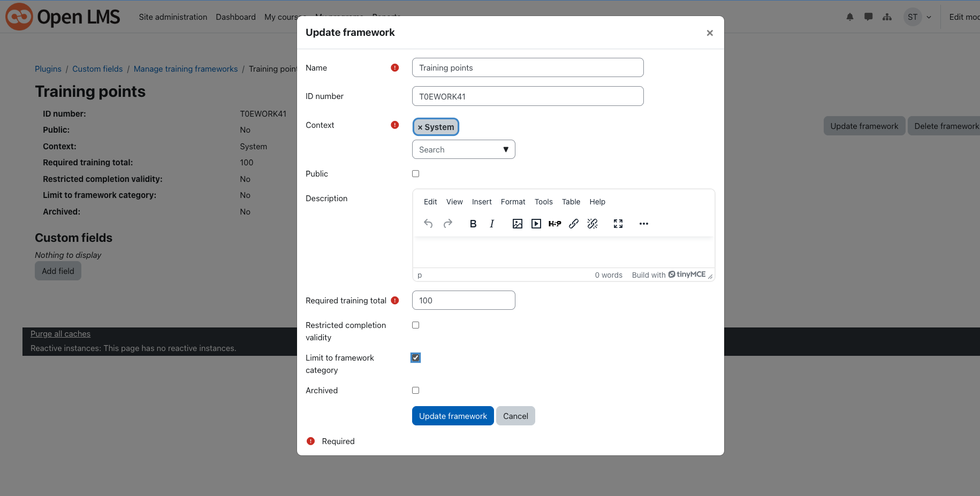
Task: Open Manage training frameworks breadcrumb
Action: click(x=186, y=69)
